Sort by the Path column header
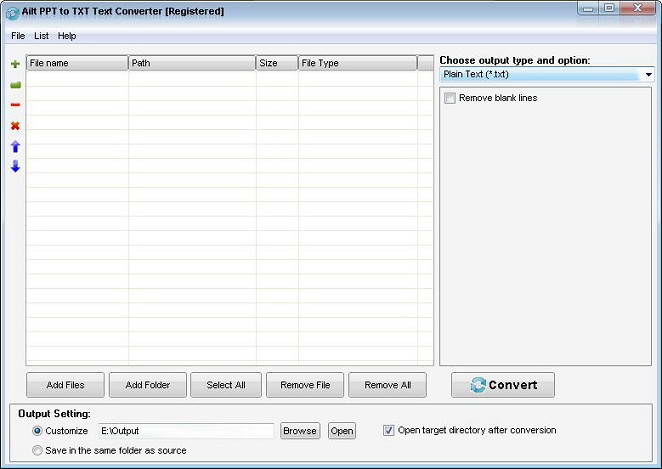 [192, 63]
